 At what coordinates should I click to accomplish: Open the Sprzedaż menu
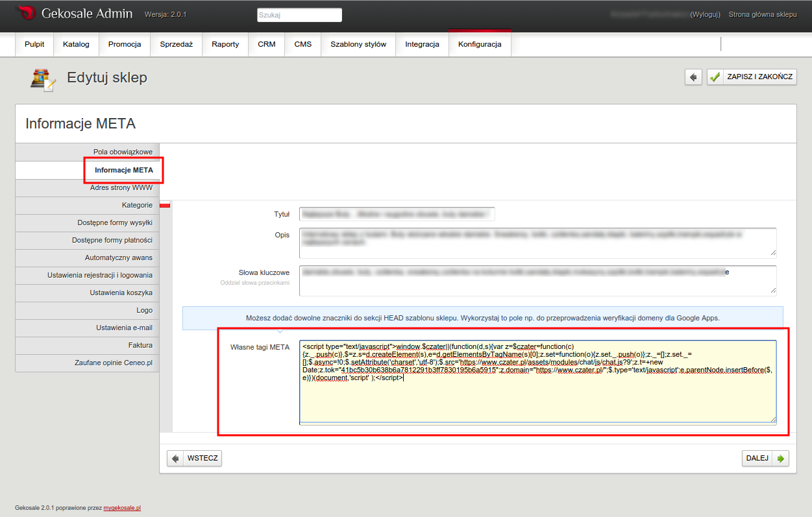tap(177, 44)
